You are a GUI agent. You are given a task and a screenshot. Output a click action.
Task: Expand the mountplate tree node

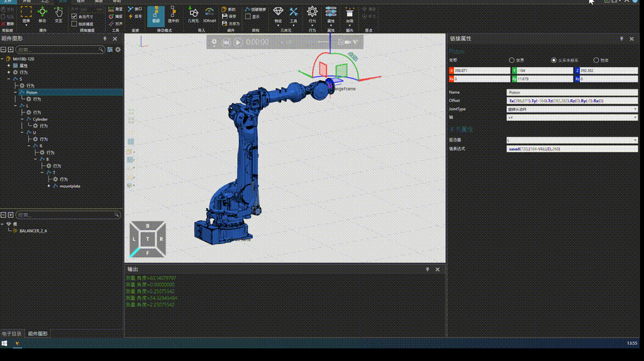click(x=48, y=186)
